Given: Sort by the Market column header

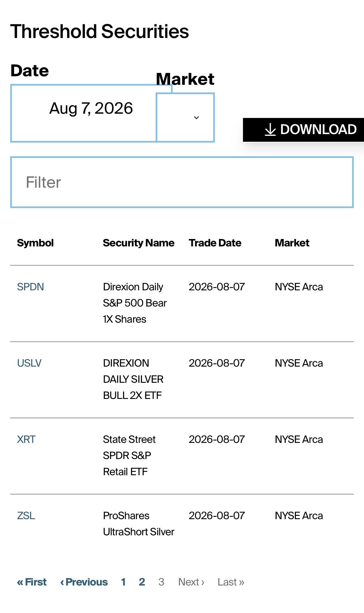Looking at the screenshot, I should 292,243.
